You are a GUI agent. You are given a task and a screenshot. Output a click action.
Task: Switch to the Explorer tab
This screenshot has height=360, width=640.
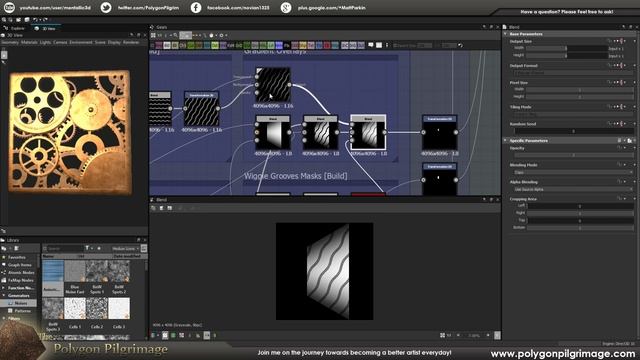15,28
